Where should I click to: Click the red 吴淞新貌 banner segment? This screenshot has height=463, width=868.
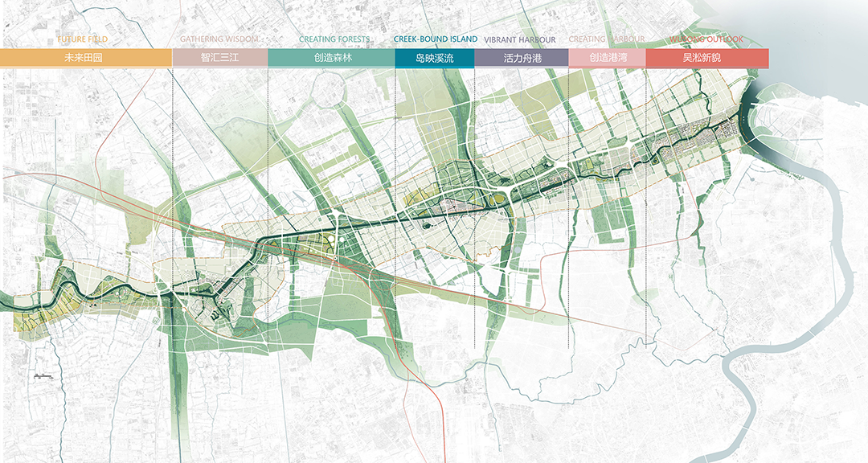tap(706, 58)
